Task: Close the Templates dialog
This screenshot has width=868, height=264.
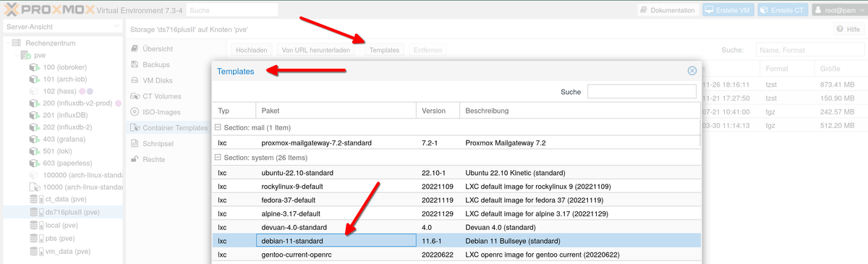Action: [692, 71]
